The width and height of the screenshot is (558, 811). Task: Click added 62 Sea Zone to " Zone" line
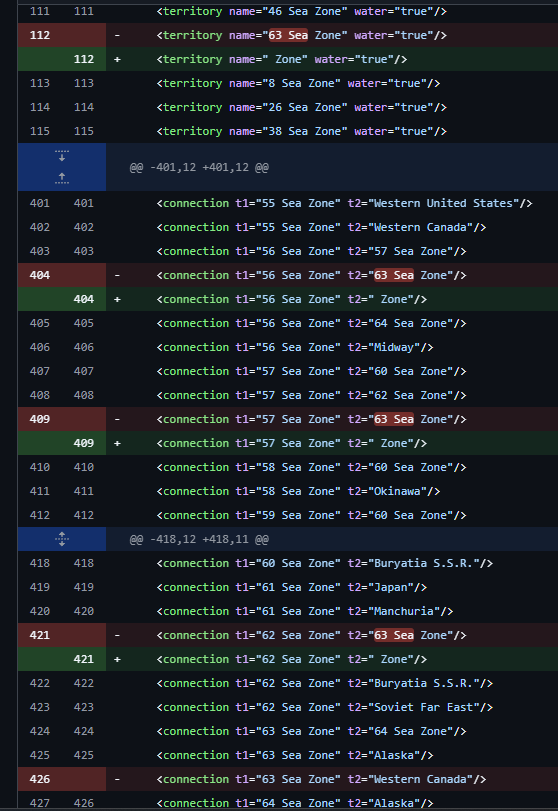[x=292, y=659]
